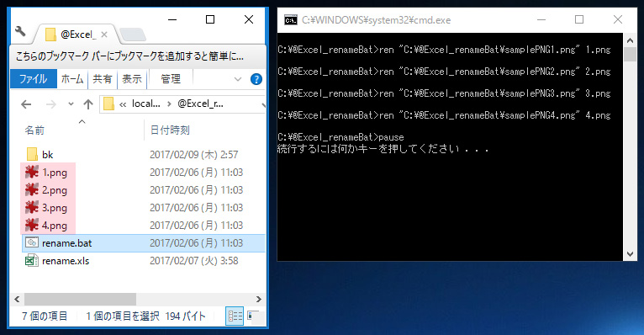Click the rename.xls date 2017/02/07 (火) 3:58
The image size is (644, 335).
point(194,261)
